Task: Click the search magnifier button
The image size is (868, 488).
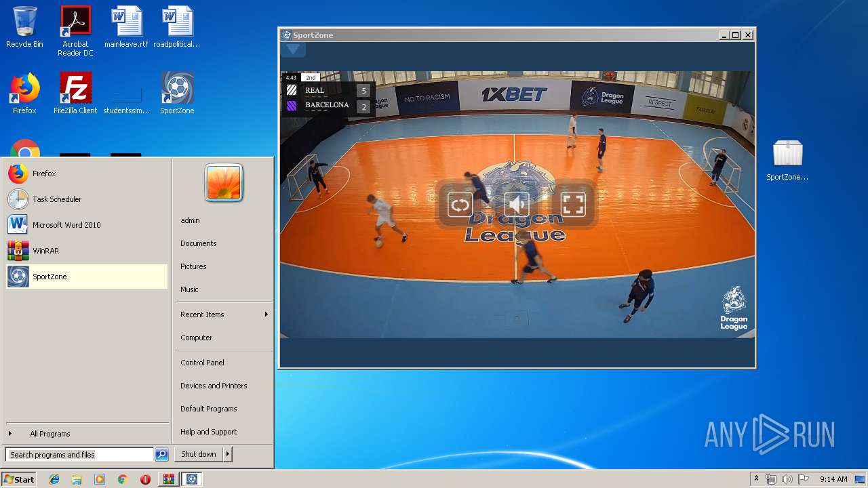Action: tap(161, 455)
